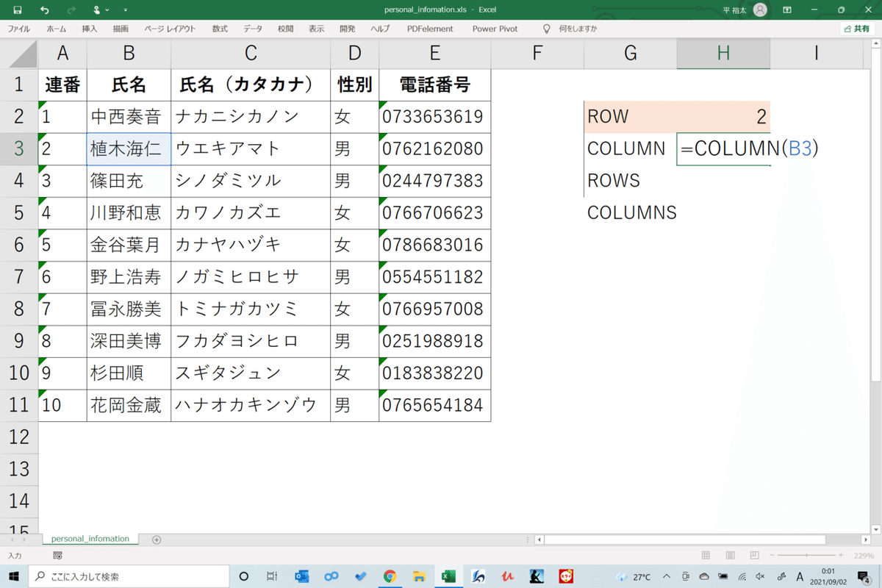Switch to the ホーム ribbon tab

pos(56,29)
